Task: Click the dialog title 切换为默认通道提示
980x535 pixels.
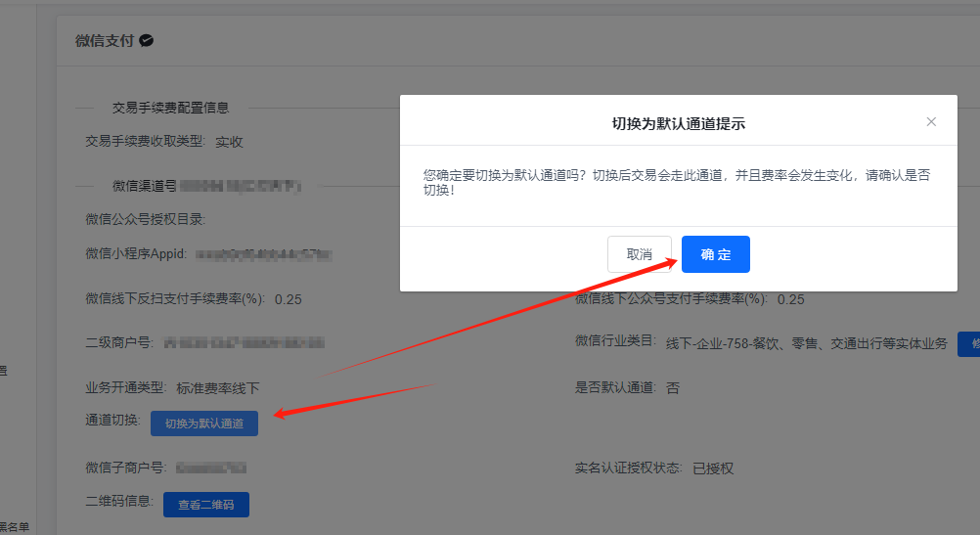Action: point(678,123)
